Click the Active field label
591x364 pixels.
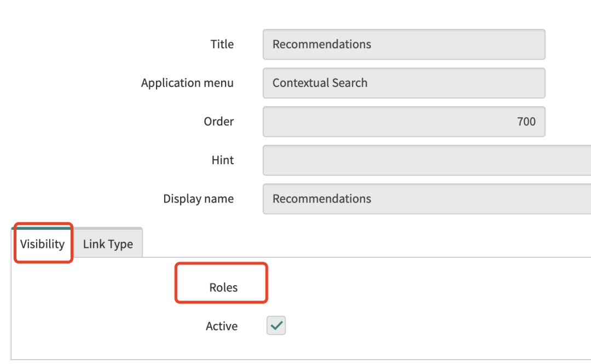(222, 326)
